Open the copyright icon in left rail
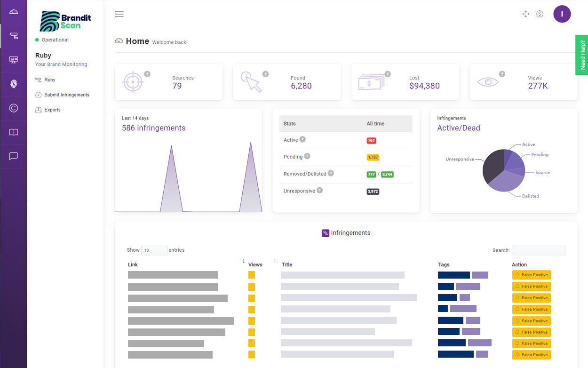Viewport: 588px width, 368px height. pyautogui.click(x=13, y=108)
